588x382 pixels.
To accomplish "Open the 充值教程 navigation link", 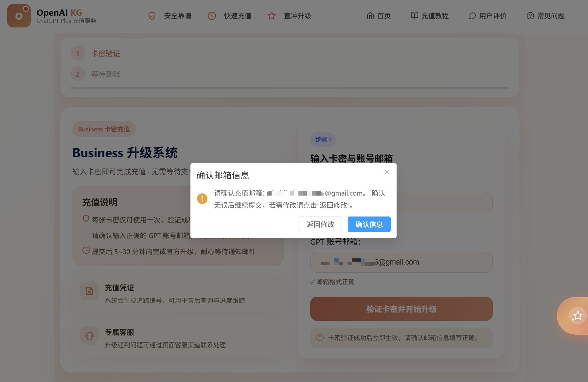I will coord(430,16).
